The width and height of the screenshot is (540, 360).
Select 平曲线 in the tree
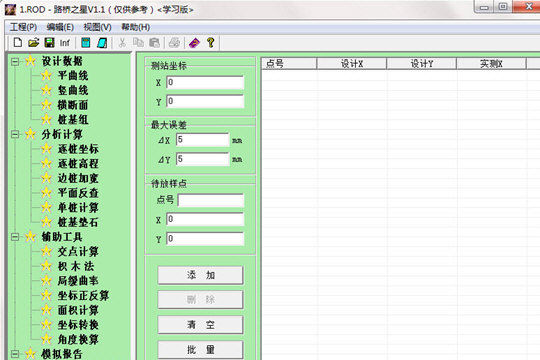(x=73, y=75)
